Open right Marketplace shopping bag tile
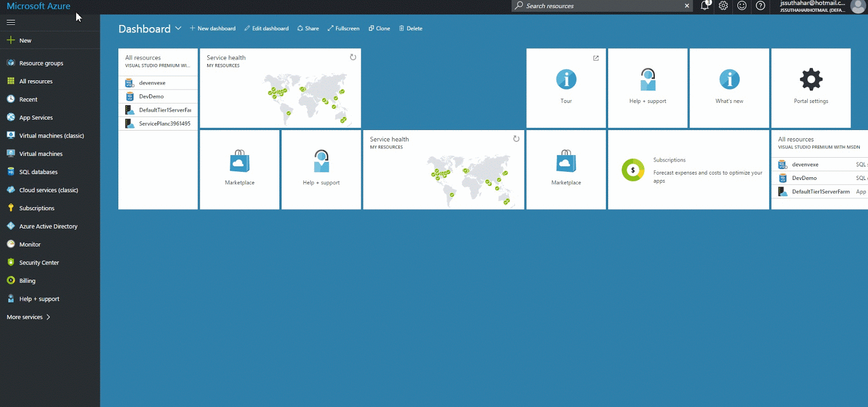868x407 pixels. coord(566,170)
